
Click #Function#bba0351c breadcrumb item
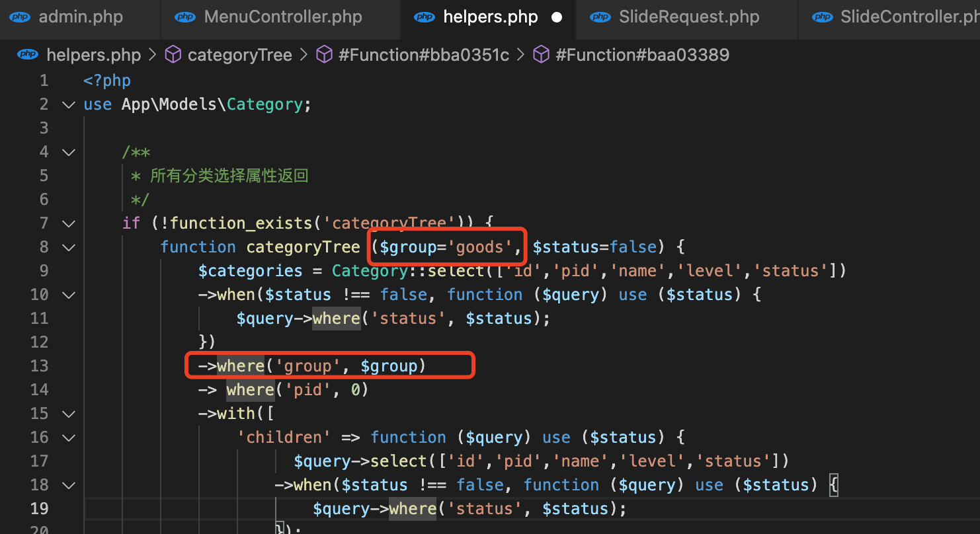(424, 55)
